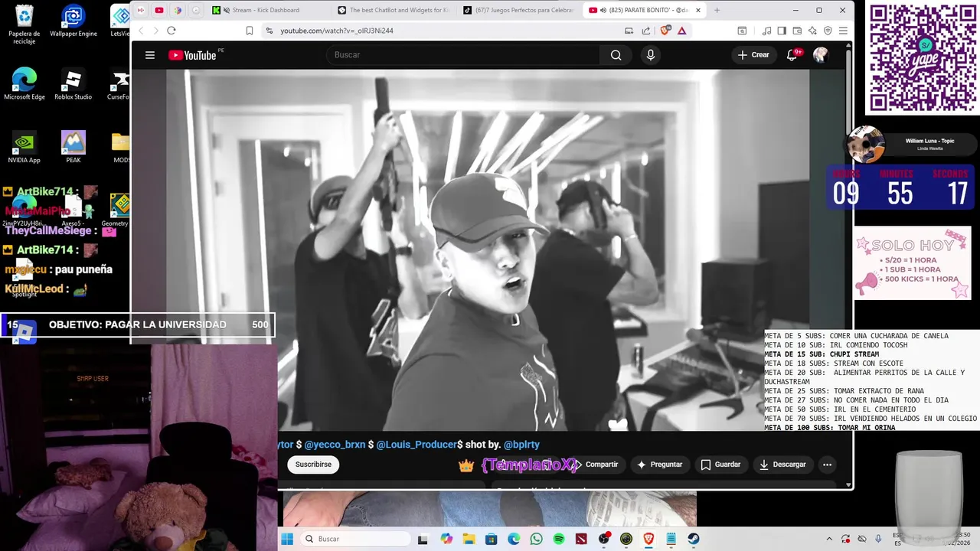Open Steam from the taskbar
The height and width of the screenshot is (551, 980).
pos(694,539)
